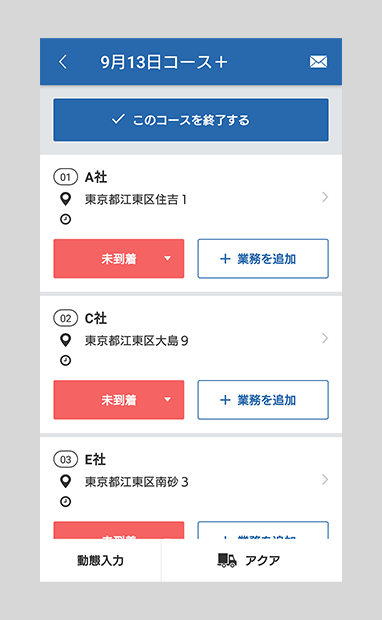
Task: Add a task with 業務を追加 for C社
Action: (263, 400)
